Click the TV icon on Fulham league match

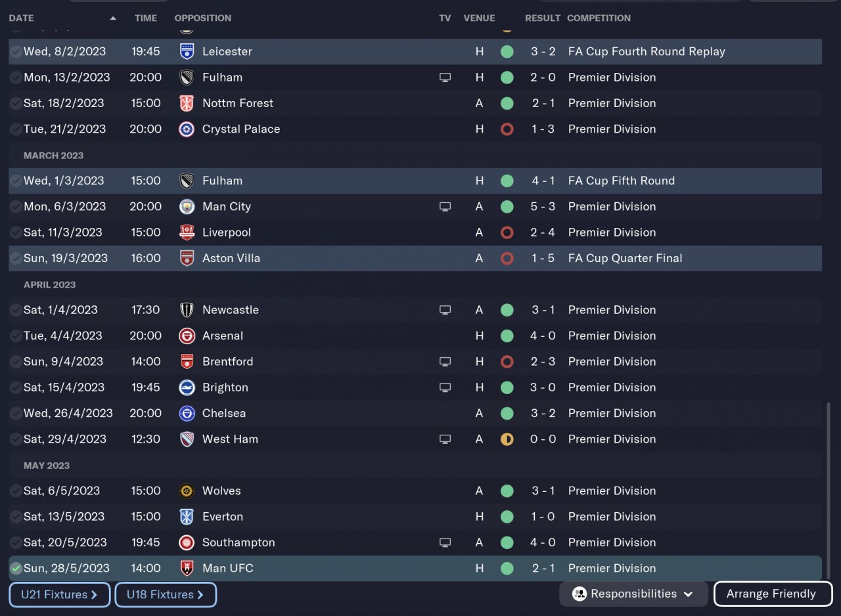445,77
